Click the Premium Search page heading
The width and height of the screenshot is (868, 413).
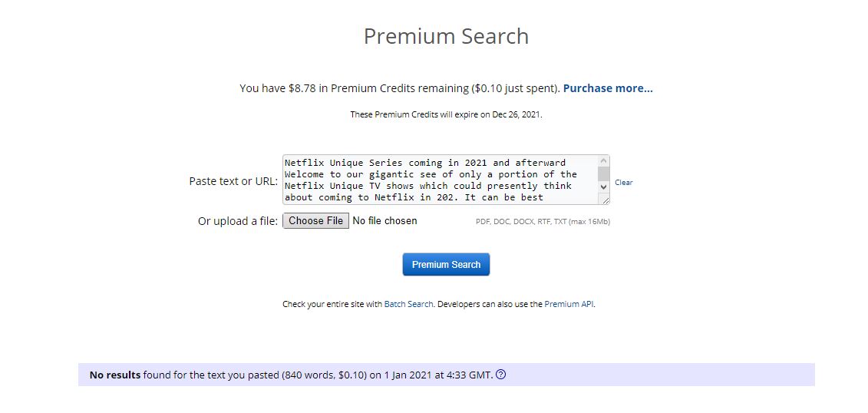(x=446, y=36)
